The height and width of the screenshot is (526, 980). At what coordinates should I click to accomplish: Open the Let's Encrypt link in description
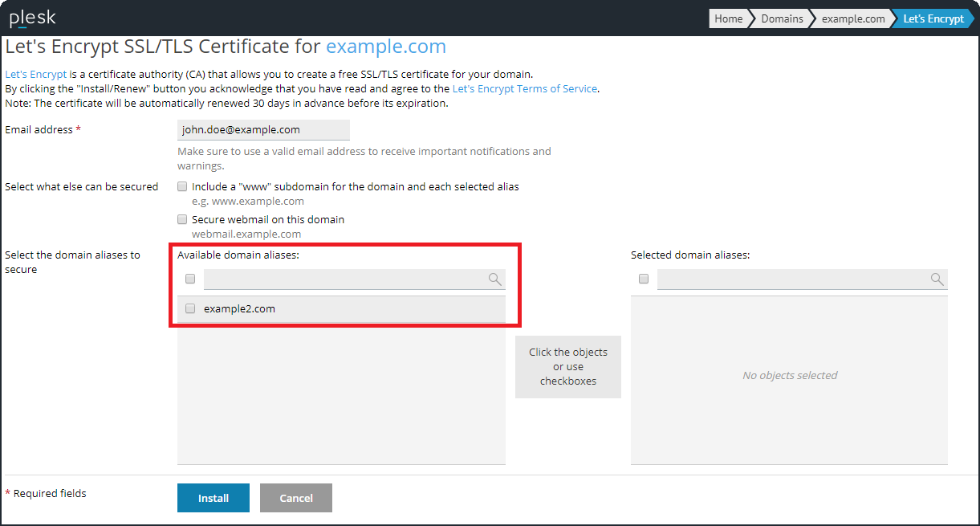coord(35,74)
